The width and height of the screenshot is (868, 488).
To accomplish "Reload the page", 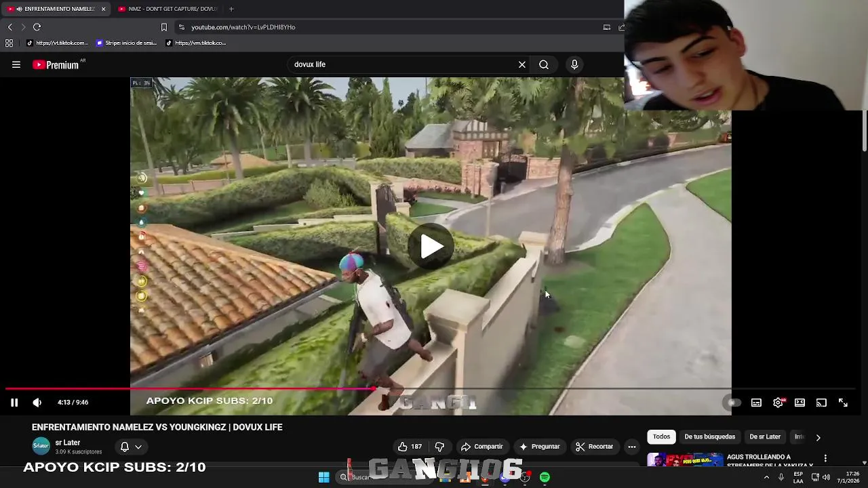I will pos(37,27).
